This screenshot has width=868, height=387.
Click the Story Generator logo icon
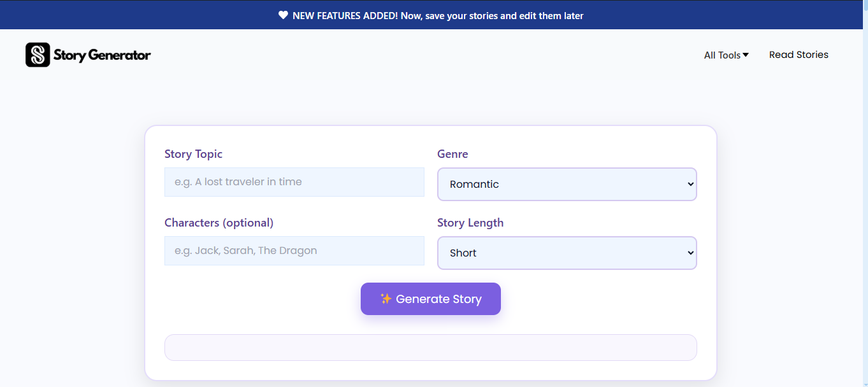(x=37, y=55)
